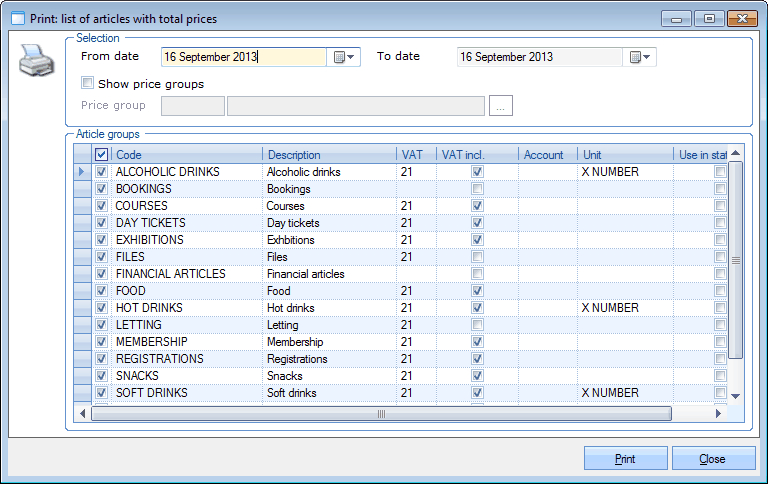Click the window icon in title bar
Screen dimensions: 768x484
tap(18, 18)
